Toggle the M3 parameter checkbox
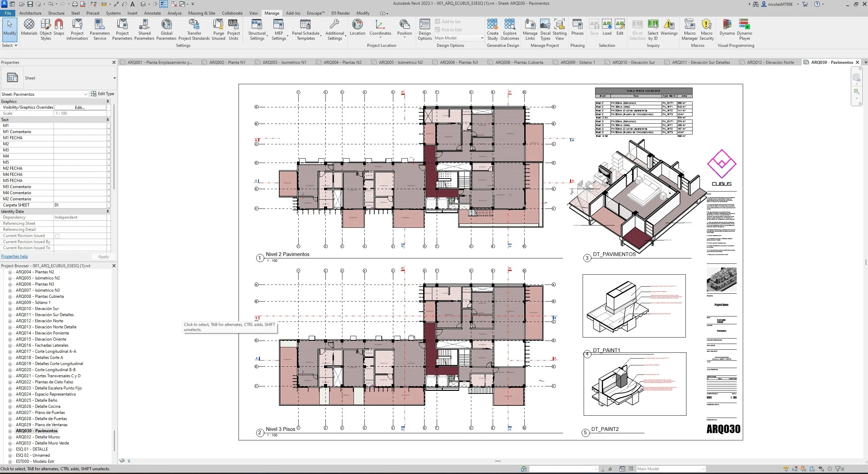Screen dimensions: 868x474 pos(109,150)
